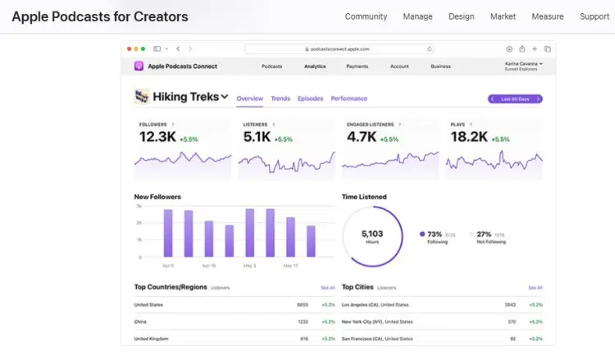615x364 pixels.
Task: Click the previous period arrow in date pill
Action: (493, 99)
